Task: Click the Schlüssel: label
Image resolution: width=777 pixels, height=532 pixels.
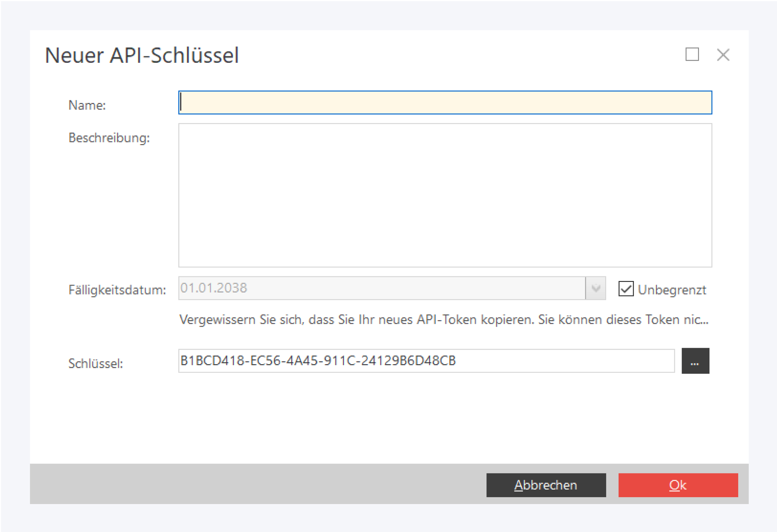Action: [96, 364]
